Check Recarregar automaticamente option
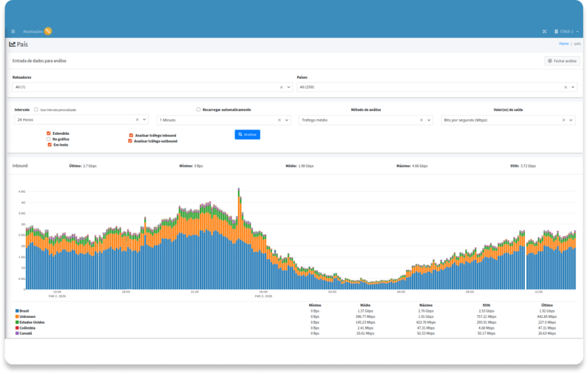 point(199,110)
